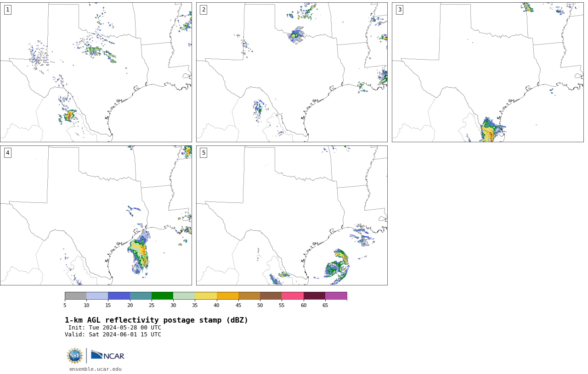
Task: Click the NSF logo
Action: 75,356
